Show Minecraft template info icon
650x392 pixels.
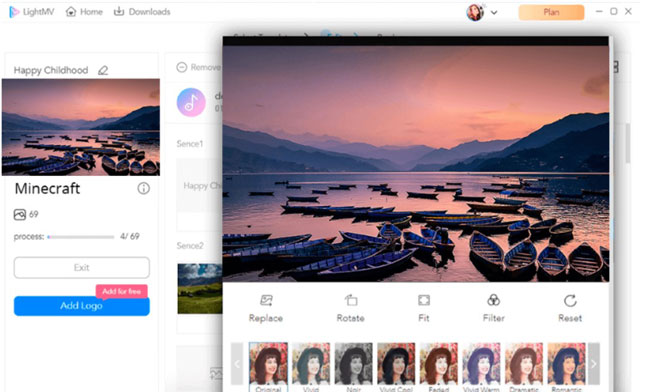point(143,189)
